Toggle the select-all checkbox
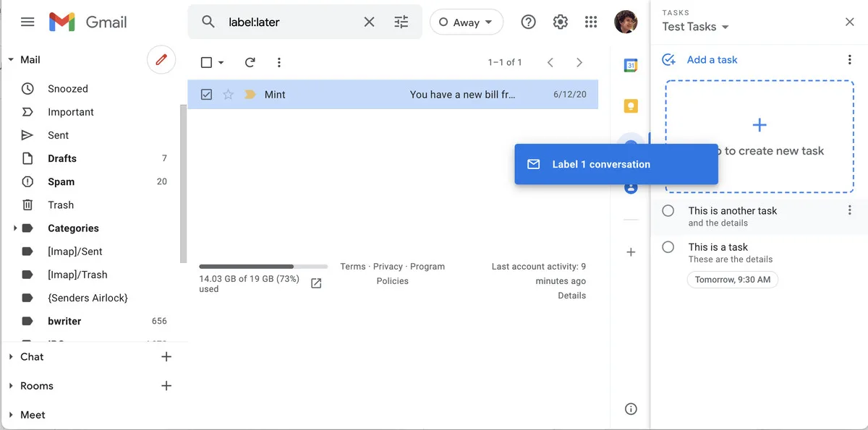 click(206, 62)
